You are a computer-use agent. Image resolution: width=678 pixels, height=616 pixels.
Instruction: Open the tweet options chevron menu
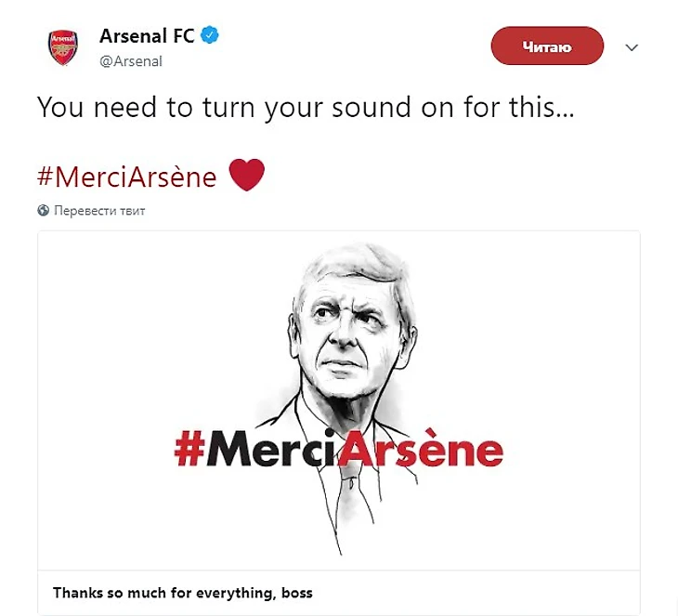[x=632, y=47]
